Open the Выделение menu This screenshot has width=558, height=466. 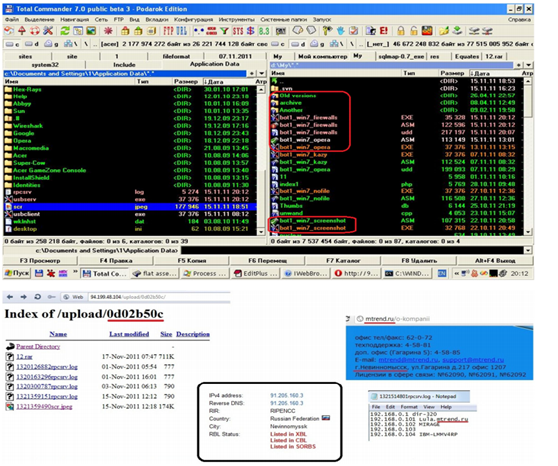click(40, 20)
